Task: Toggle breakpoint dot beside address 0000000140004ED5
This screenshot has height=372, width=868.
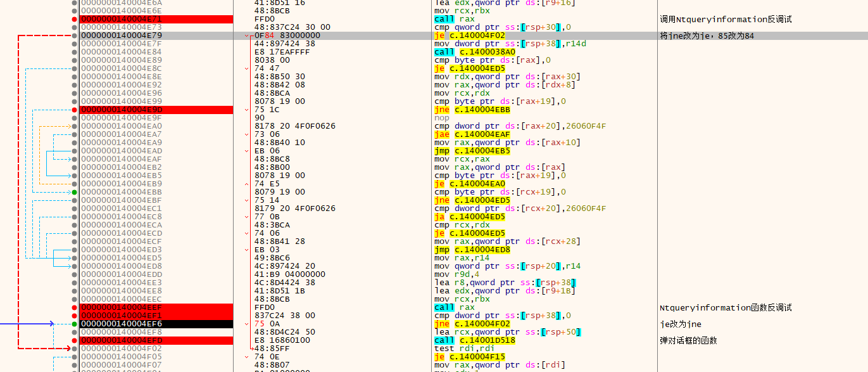Action: pyautogui.click(x=75, y=258)
